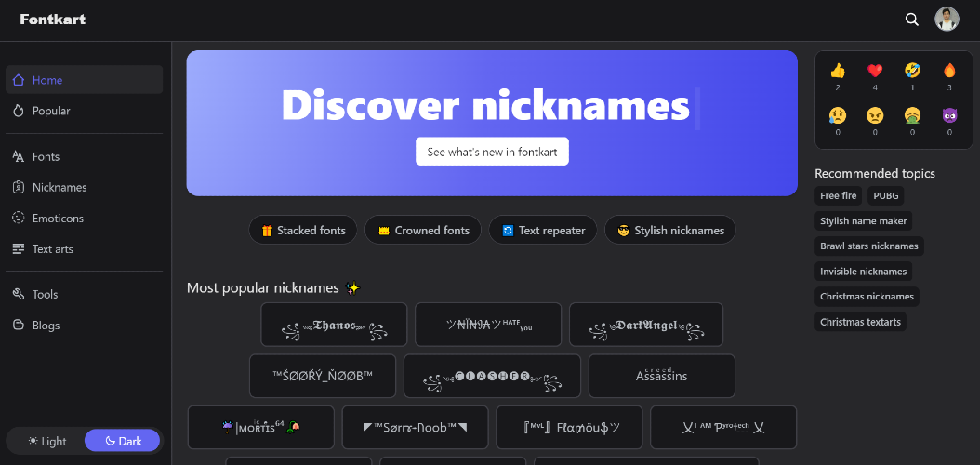This screenshot has height=465, width=980.
Task: Pick the DarkAngel nickname card
Action: point(646,325)
